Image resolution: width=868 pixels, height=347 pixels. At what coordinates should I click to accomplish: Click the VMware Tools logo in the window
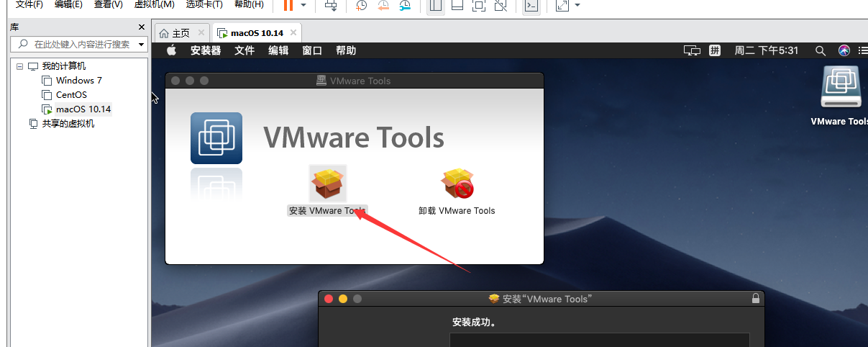coord(216,138)
